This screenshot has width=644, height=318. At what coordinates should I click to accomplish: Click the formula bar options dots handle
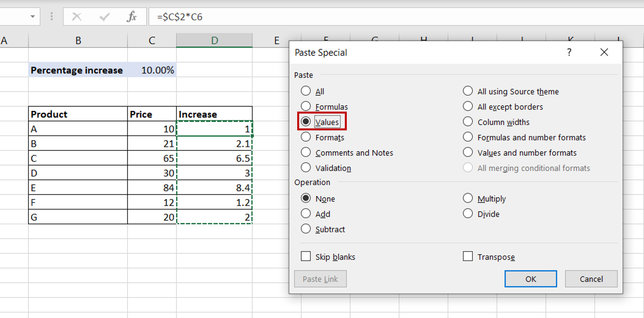coord(52,17)
